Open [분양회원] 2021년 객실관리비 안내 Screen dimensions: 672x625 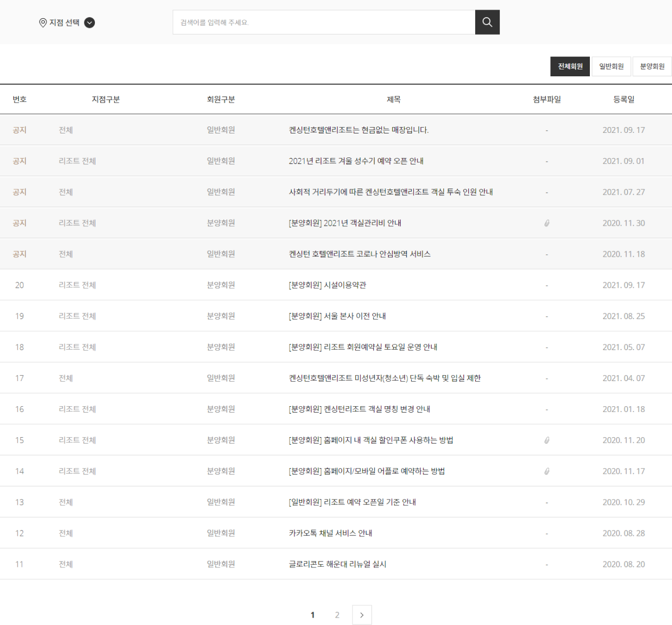345,223
